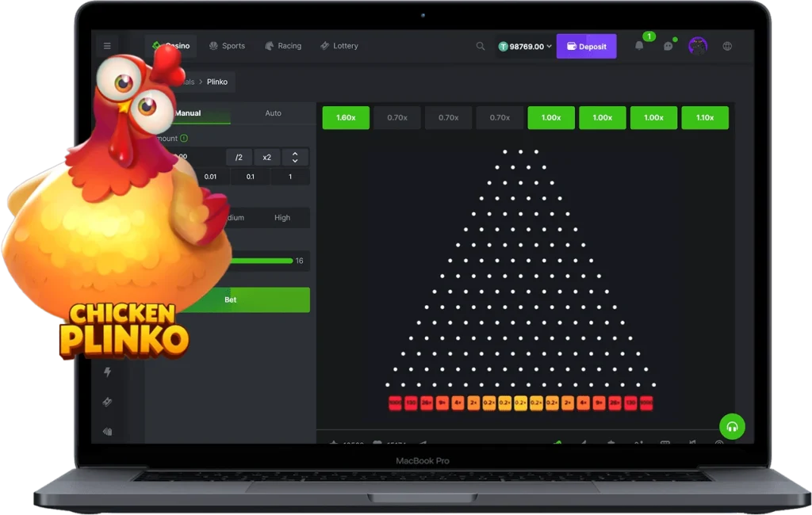Click the search magnifier icon
The height and width of the screenshot is (515, 812).
(x=481, y=46)
